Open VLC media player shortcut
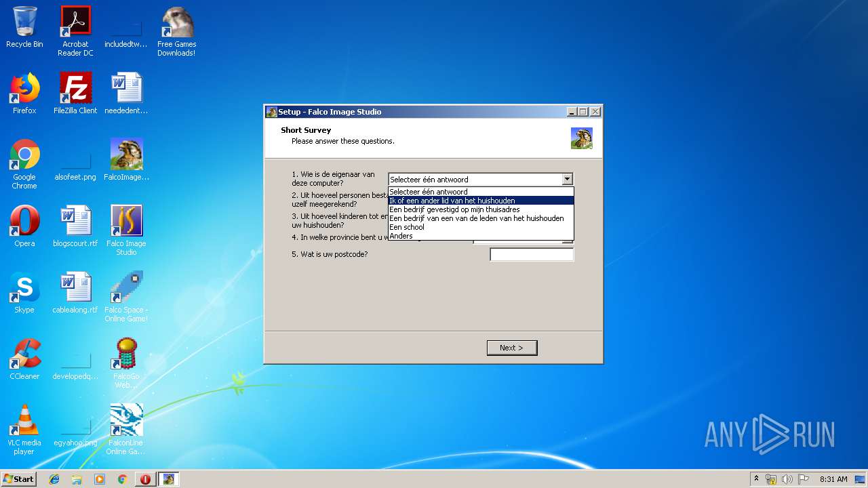The height and width of the screenshot is (488, 868). pyautogui.click(x=24, y=430)
